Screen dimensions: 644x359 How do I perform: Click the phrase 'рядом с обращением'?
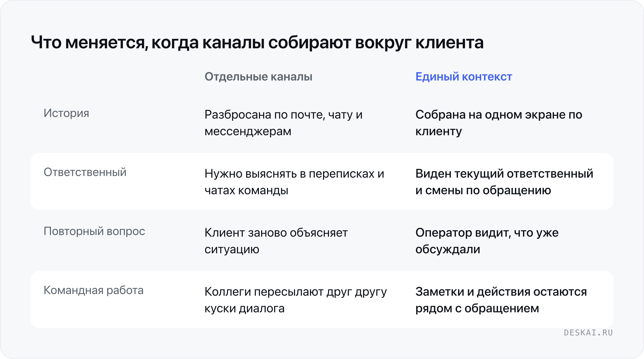pos(477,309)
